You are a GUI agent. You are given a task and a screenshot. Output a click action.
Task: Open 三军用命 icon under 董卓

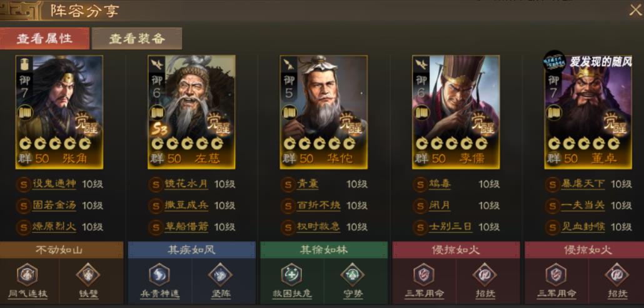coord(556,274)
